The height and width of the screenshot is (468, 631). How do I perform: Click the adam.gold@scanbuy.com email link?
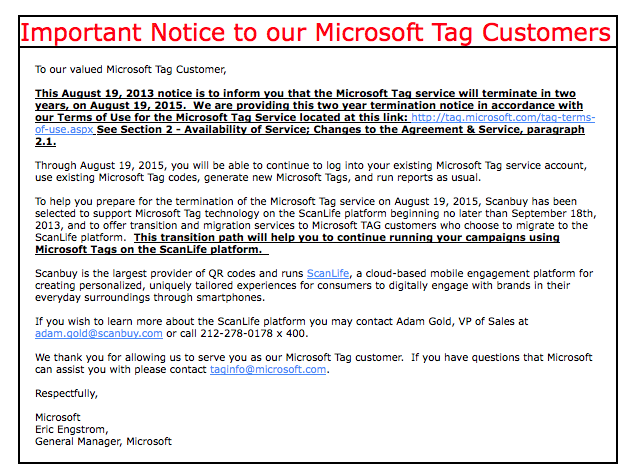99,334
